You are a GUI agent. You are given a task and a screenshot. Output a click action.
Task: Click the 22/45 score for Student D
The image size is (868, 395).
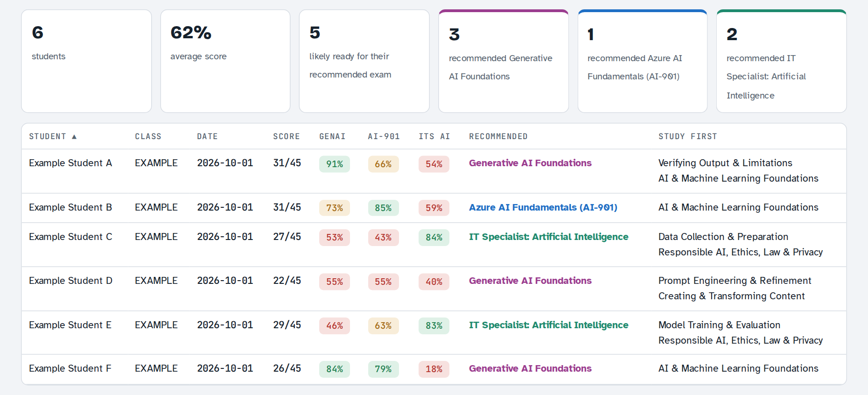pos(287,281)
